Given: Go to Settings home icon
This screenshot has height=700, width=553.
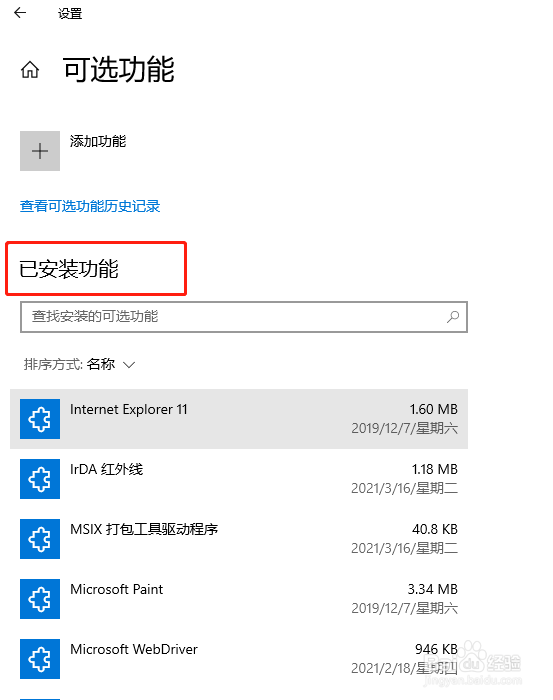Looking at the screenshot, I should click(30, 70).
